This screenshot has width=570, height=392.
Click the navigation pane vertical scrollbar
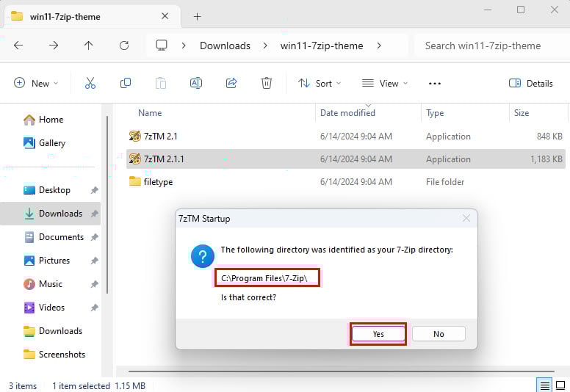107,205
